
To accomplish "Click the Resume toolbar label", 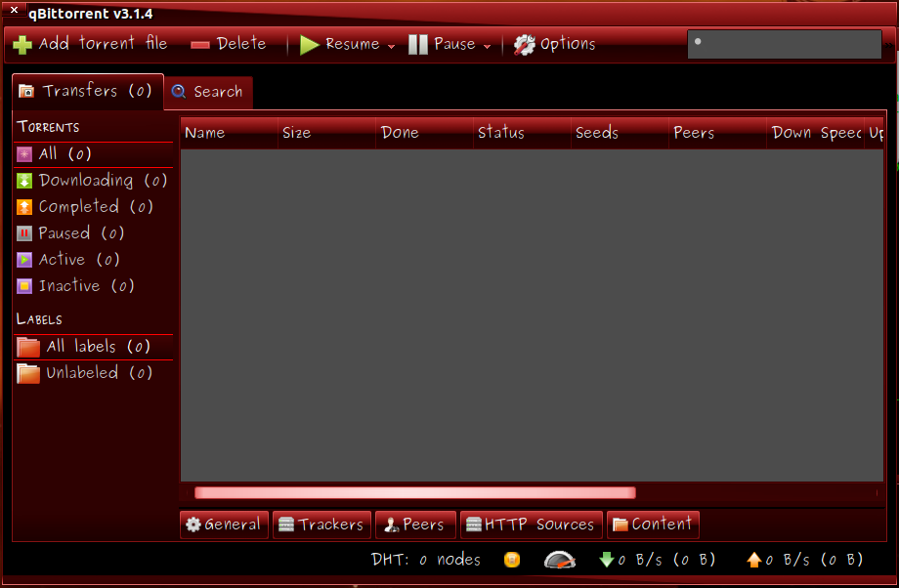I will tap(352, 44).
